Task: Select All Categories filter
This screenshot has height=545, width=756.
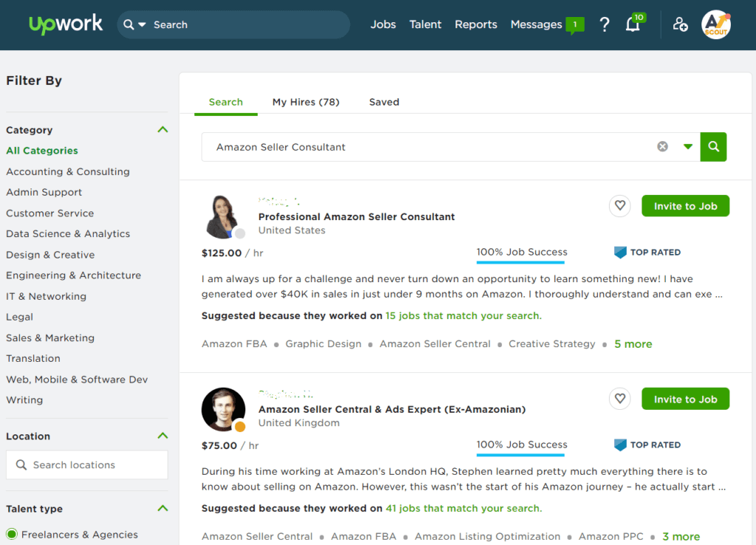Action: (42, 151)
